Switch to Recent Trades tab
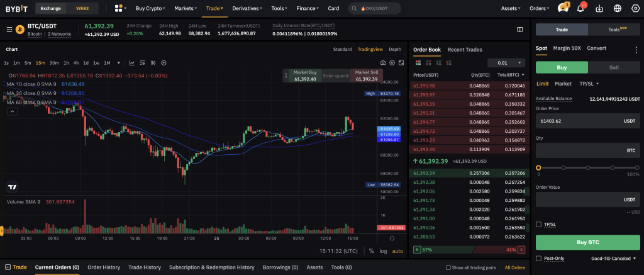644x275 pixels. point(465,49)
